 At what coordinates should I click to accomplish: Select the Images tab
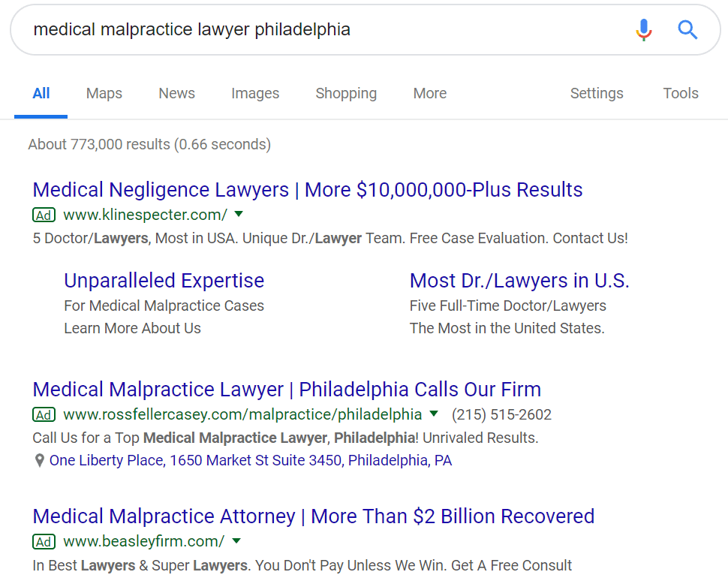(x=255, y=93)
